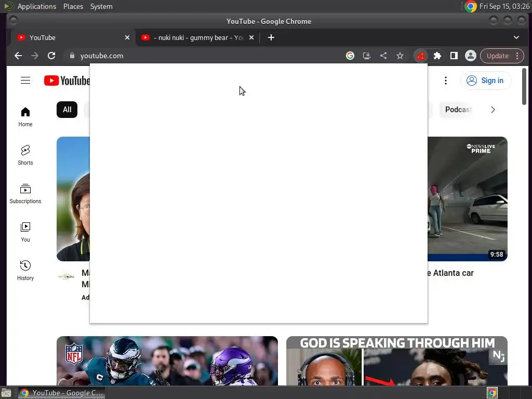
Task: Click the Chrome icon in top panel
Action: (470, 6)
